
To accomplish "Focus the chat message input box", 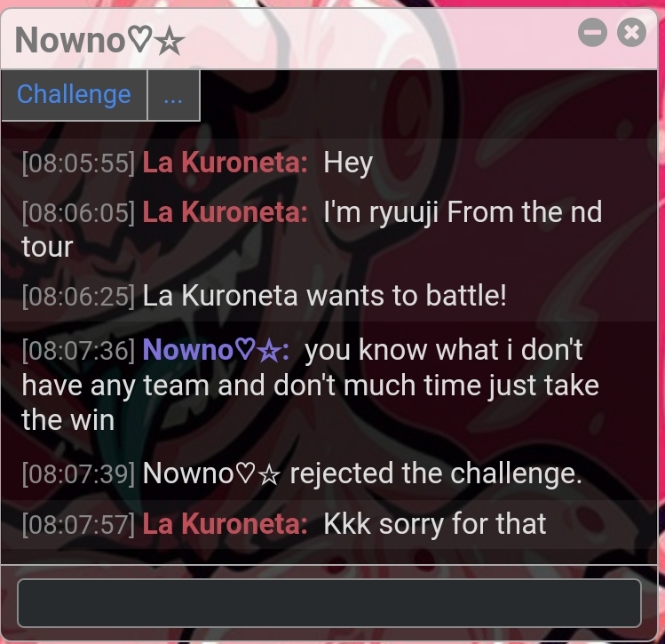I will tap(329, 602).
